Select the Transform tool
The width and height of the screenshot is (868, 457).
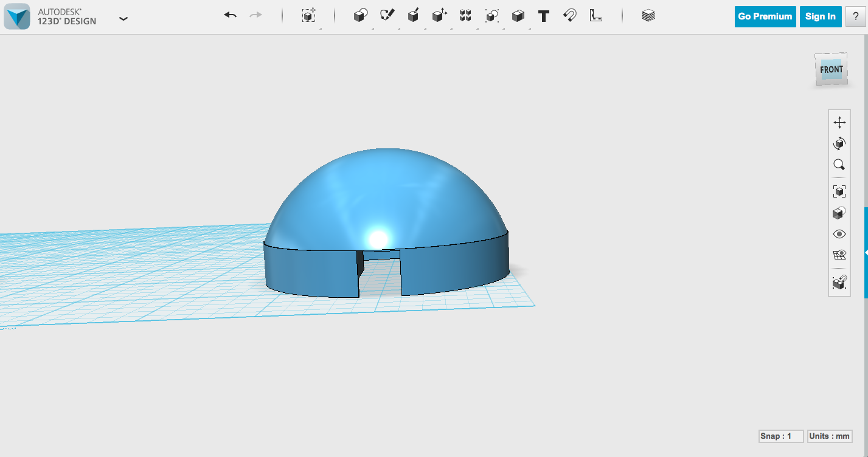point(308,16)
